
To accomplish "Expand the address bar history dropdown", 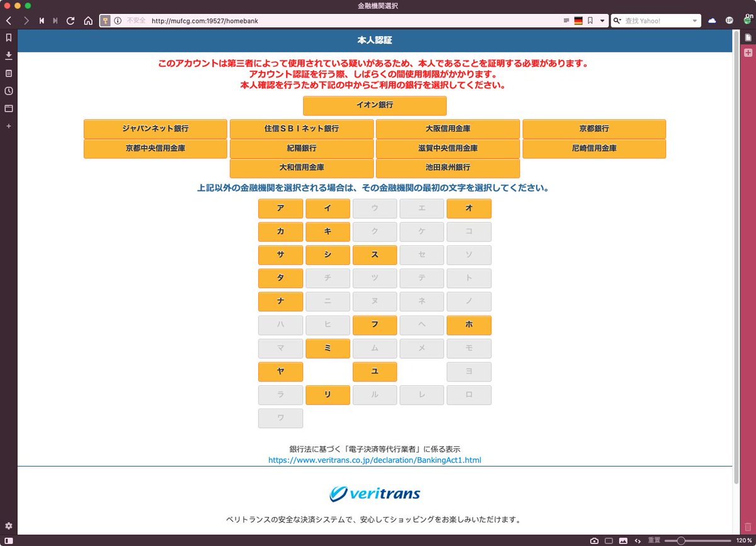I will tap(602, 20).
